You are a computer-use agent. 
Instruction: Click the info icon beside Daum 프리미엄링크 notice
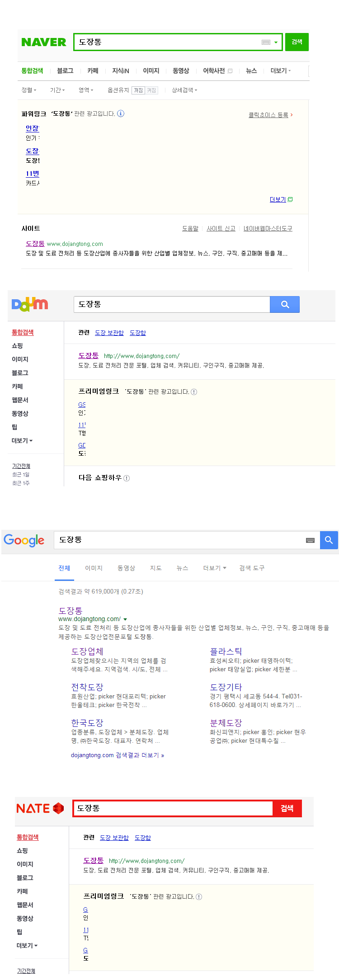(194, 392)
